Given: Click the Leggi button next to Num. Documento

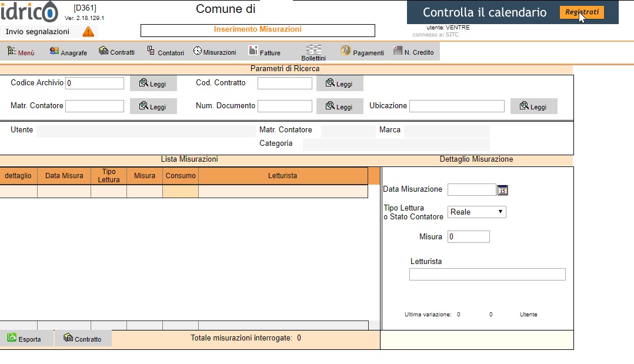Looking at the screenshot, I should (x=340, y=106).
